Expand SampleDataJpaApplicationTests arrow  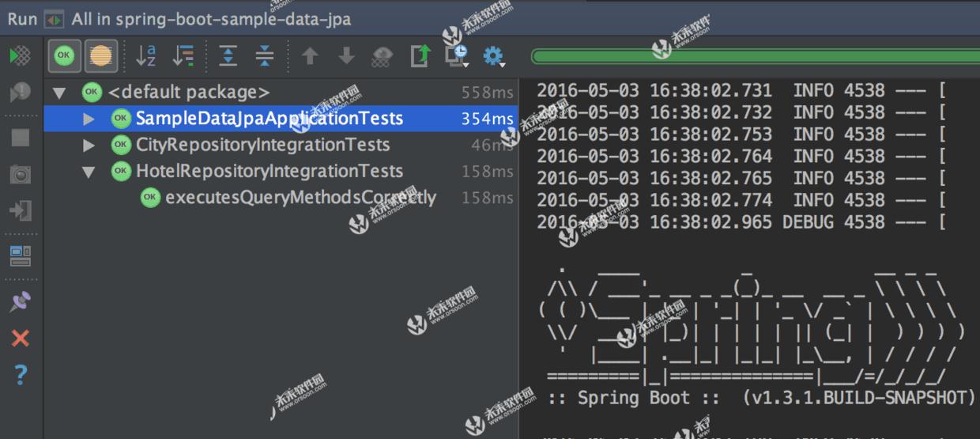point(89,119)
